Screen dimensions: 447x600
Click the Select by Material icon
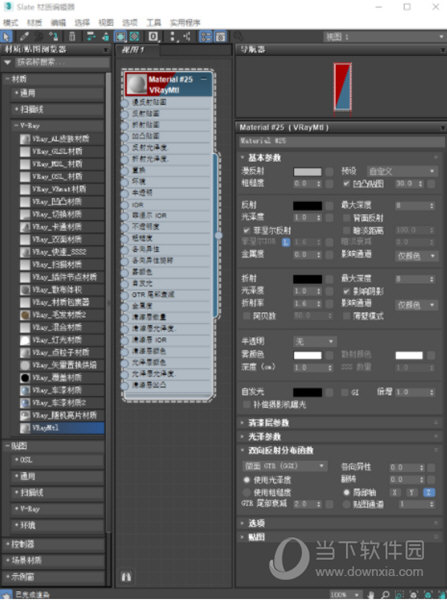pos(238,37)
